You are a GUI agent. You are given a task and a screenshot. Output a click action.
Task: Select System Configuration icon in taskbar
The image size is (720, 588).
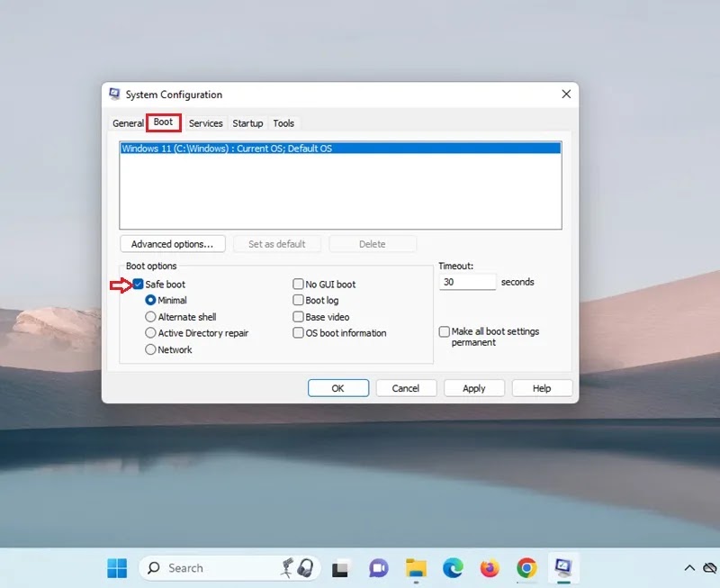563,568
